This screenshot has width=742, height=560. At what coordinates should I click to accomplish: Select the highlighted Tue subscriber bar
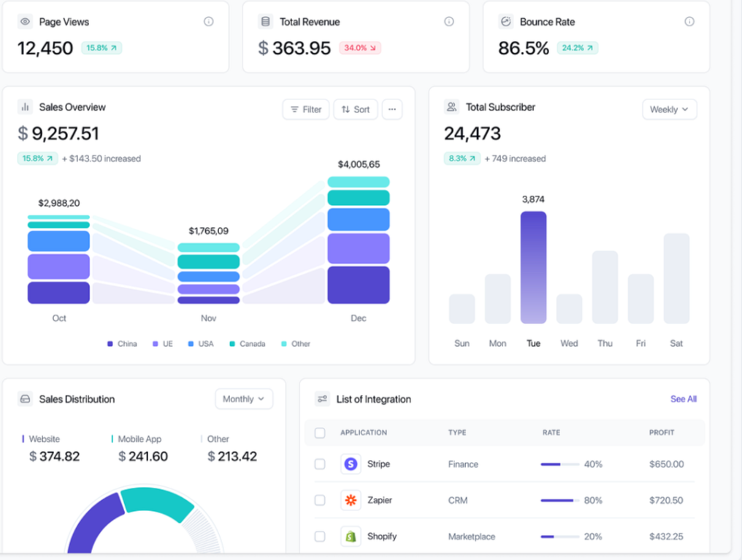coord(533,268)
